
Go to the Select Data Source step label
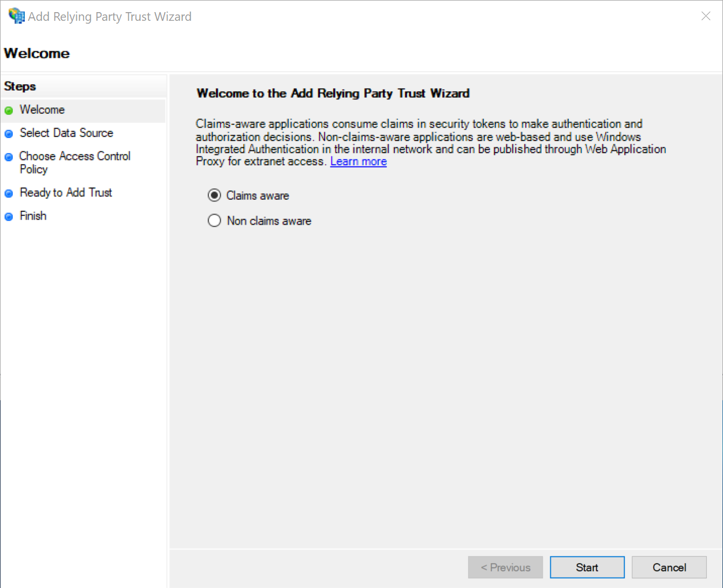pos(66,133)
